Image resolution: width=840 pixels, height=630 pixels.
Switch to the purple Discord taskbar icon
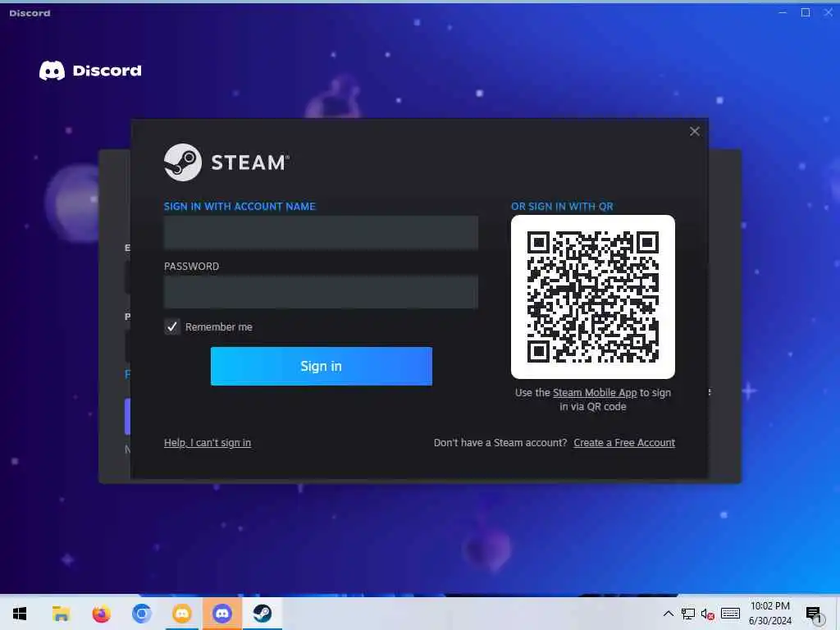point(222,614)
